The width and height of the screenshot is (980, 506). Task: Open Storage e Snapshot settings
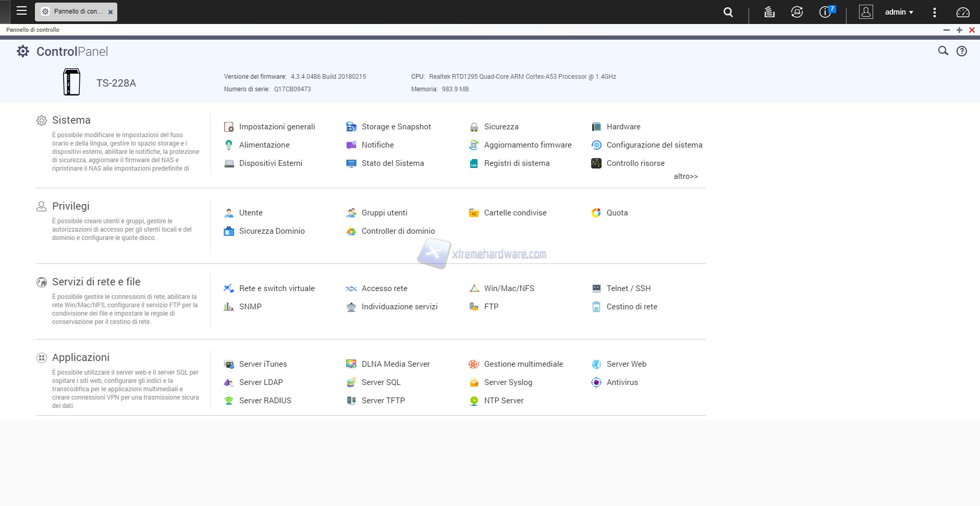click(396, 127)
